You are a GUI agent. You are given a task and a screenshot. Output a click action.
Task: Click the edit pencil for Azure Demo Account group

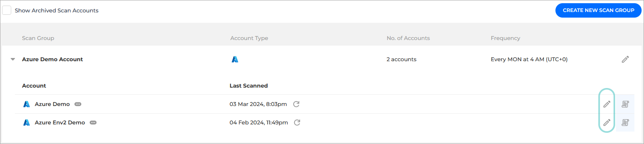coord(625,59)
